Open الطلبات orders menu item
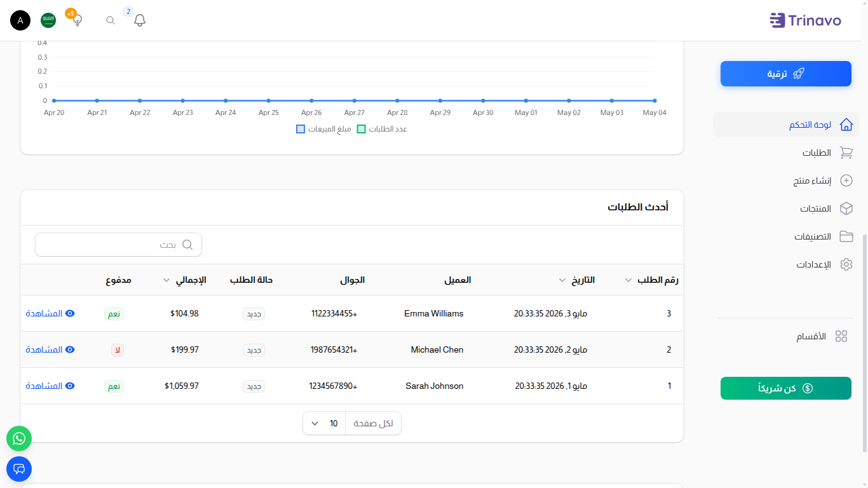 [x=786, y=152]
